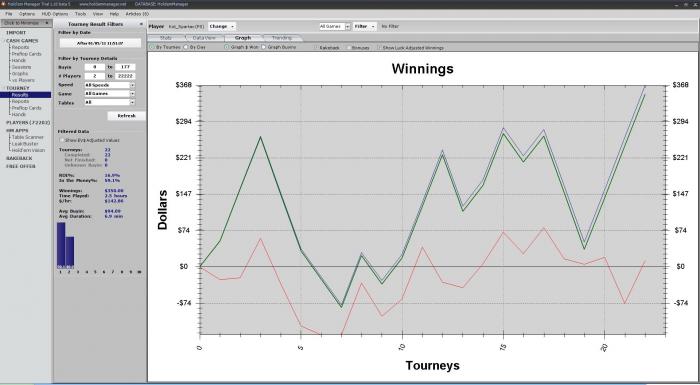This screenshot has height=385, width=700.
Task: Open the RAKEBACK section
Action: pyautogui.click(x=19, y=159)
